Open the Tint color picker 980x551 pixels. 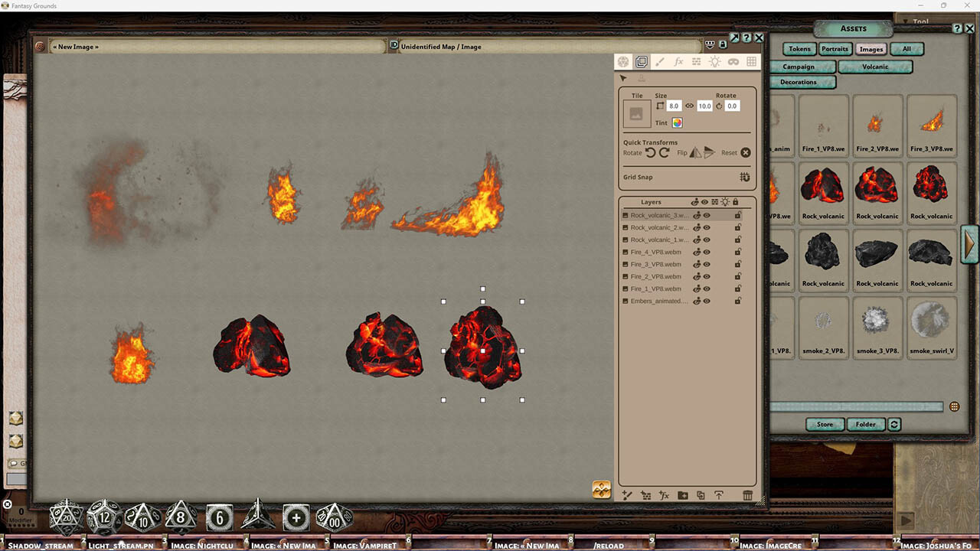tap(677, 122)
